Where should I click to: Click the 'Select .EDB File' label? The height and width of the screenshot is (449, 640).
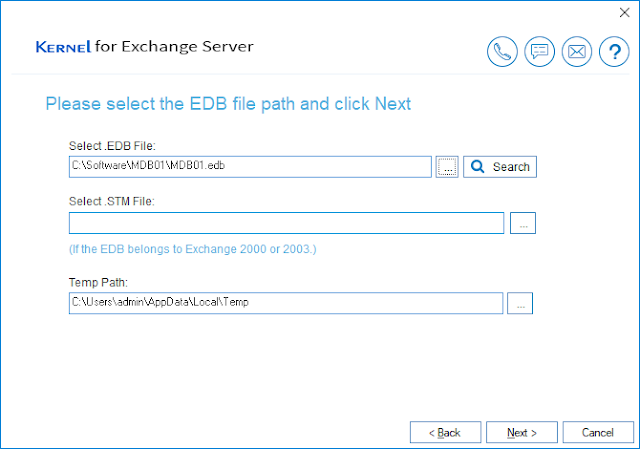(x=113, y=147)
